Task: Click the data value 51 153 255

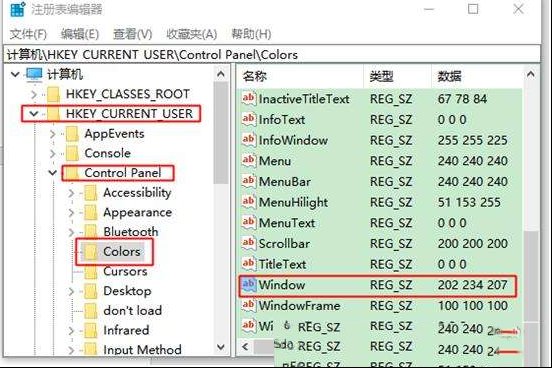Action: click(x=469, y=202)
